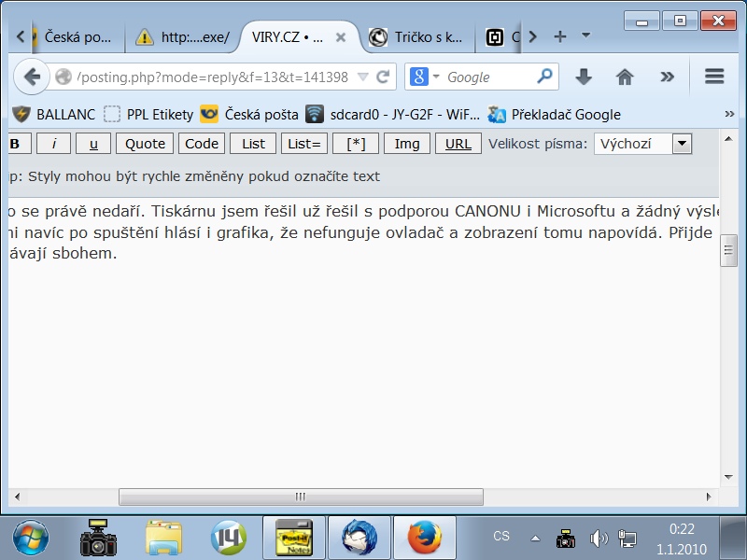Click inside the message text area
The image size is (747, 560).
pos(364,373)
